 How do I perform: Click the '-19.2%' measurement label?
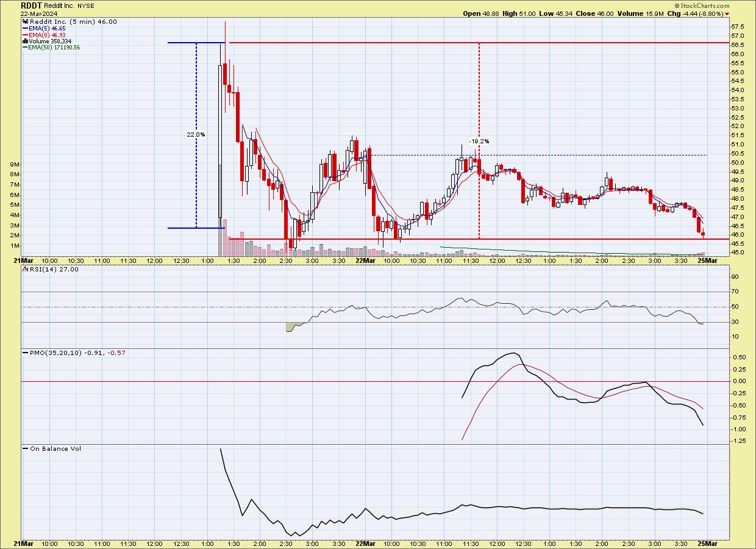[x=479, y=142]
